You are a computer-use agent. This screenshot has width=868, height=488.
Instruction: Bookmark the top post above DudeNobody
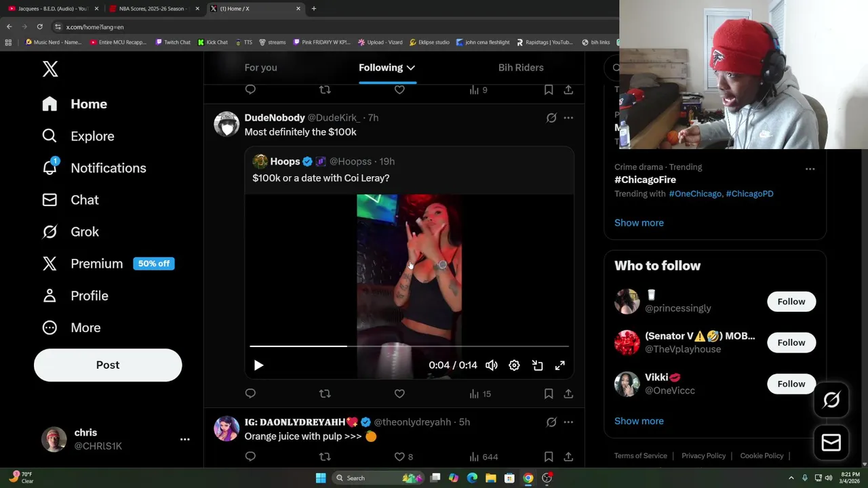[x=549, y=89]
